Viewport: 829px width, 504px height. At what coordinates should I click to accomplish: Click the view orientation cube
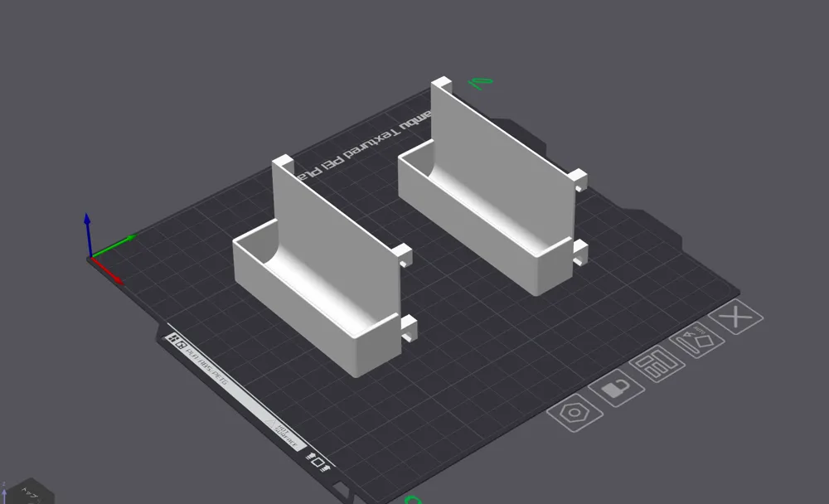pyautogui.click(x=32, y=492)
